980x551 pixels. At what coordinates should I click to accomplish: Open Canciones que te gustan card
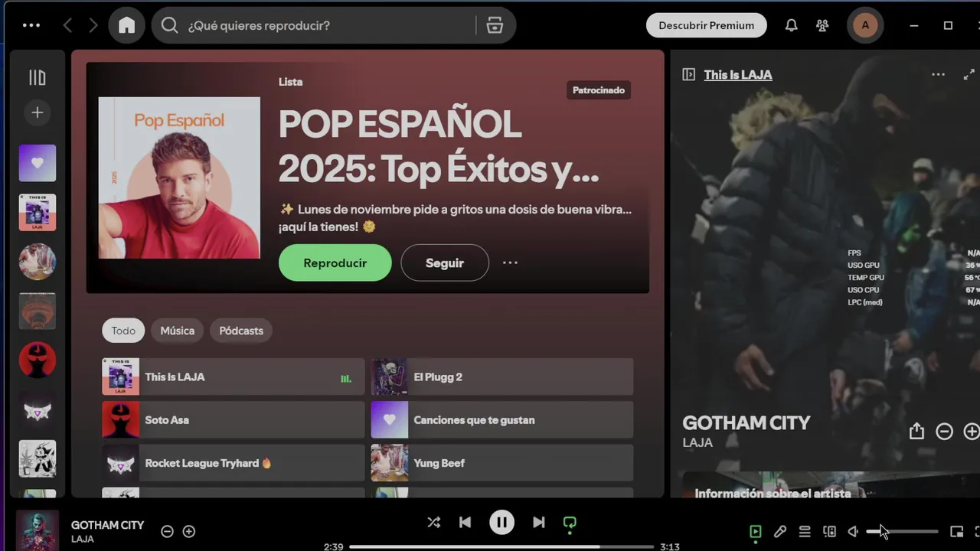pos(502,419)
